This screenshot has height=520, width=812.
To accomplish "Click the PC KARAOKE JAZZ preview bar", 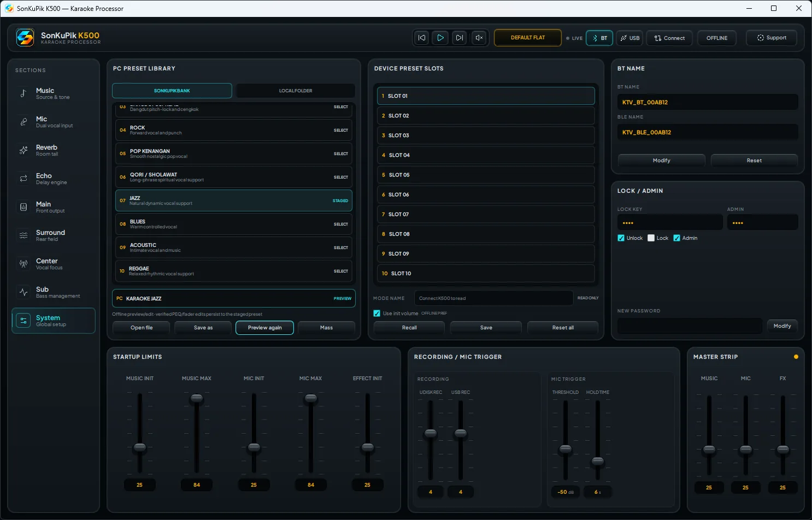I will coord(234,298).
